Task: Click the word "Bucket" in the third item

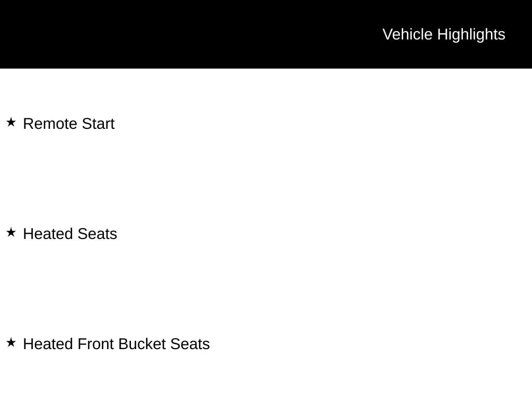Action: 142,344
